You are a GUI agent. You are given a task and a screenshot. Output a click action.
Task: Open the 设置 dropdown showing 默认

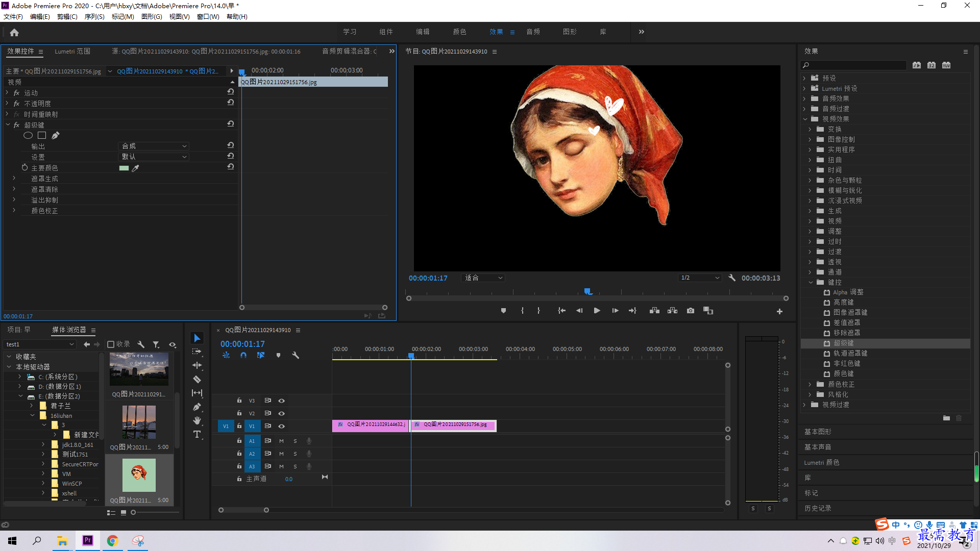[x=154, y=157]
